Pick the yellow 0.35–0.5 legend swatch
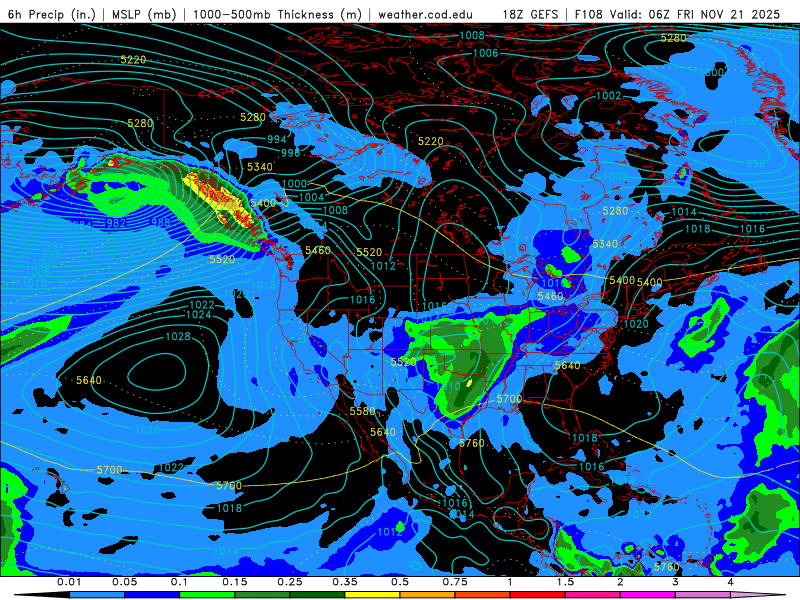 (372, 595)
